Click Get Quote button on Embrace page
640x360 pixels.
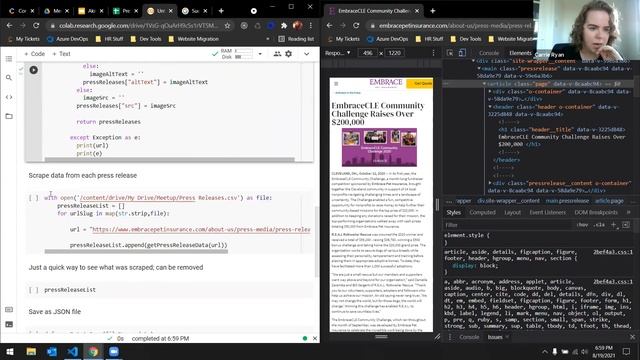click(x=420, y=83)
